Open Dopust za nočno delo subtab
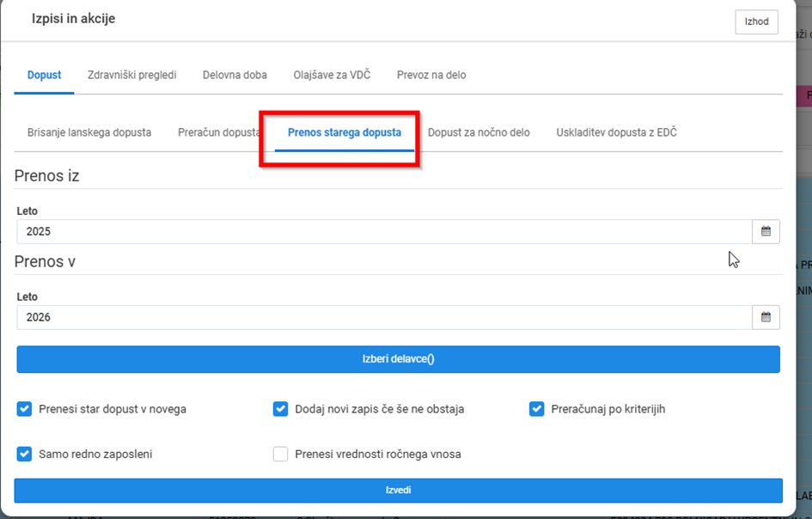 (x=479, y=132)
